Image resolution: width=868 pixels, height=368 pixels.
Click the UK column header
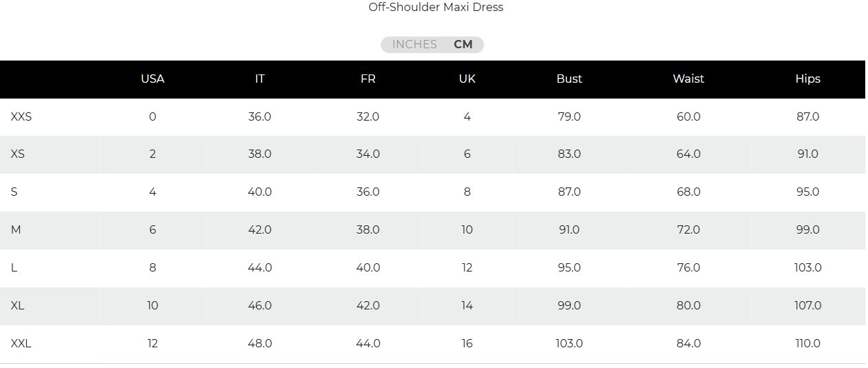pos(467,79)
